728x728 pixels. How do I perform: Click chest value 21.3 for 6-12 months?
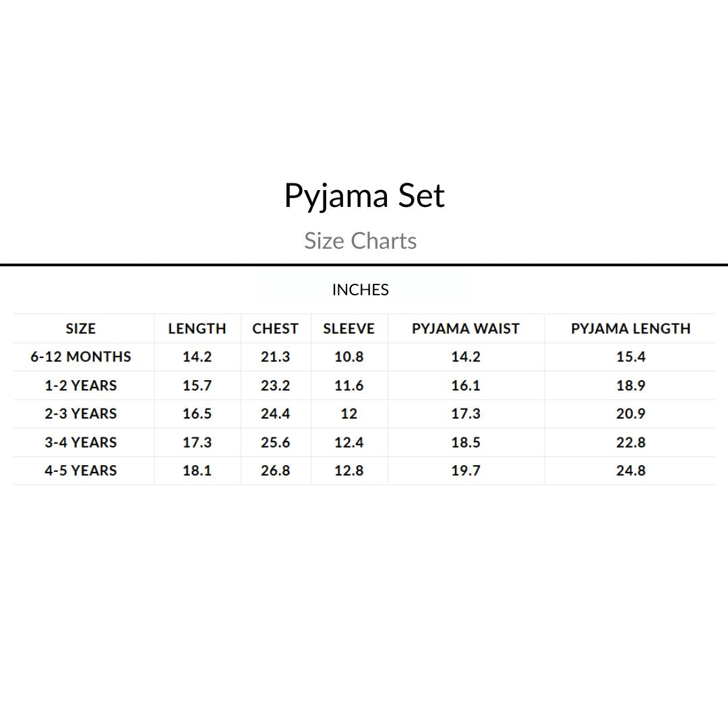click(x=275, y=357)
